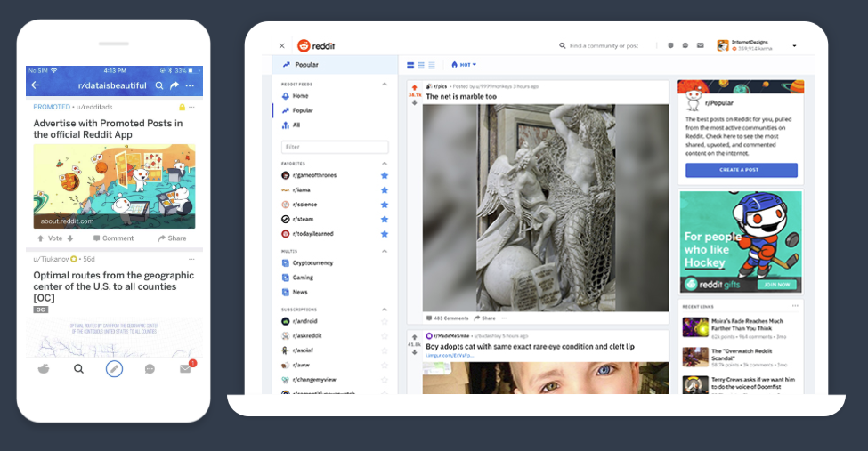Image resolution: width=868 pixels, height=451 pixels.
Task: Upvote 'The net is marble too' post
Action: (415, 88)
